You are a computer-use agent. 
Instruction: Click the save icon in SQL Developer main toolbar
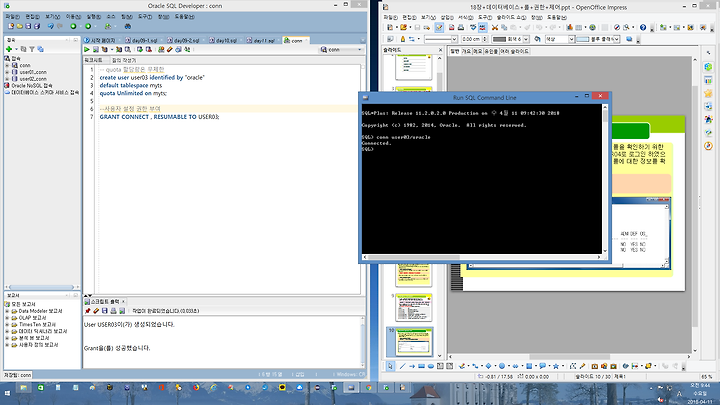click(x=28, y=26)
